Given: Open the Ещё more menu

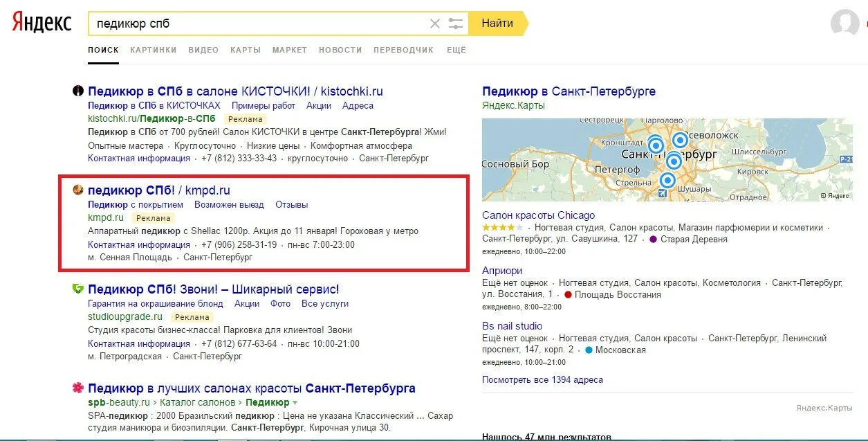Looking at the screenshot, I should coord(456,50).
